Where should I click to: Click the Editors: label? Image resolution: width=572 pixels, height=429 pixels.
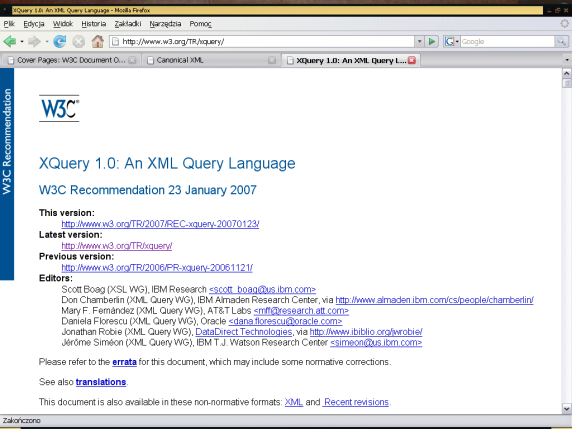click(56, 278)
